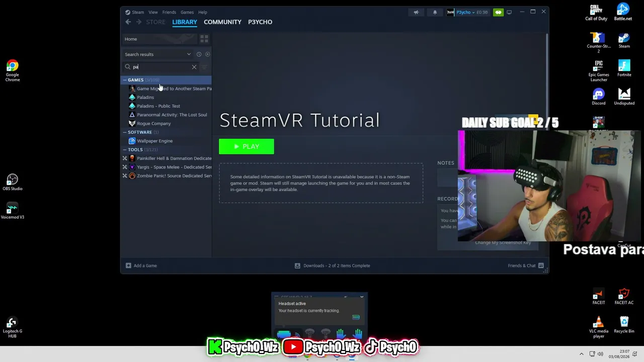Open the View menu

point(153,12)
